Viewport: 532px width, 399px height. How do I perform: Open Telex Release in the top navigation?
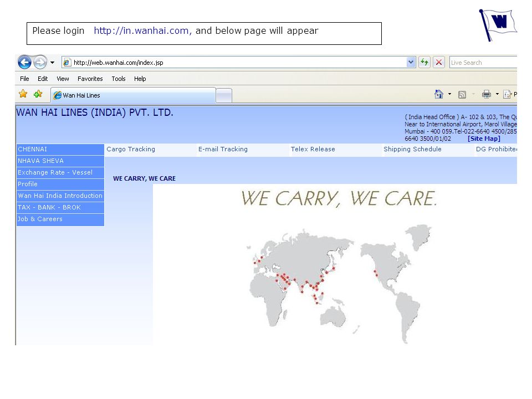313,149
